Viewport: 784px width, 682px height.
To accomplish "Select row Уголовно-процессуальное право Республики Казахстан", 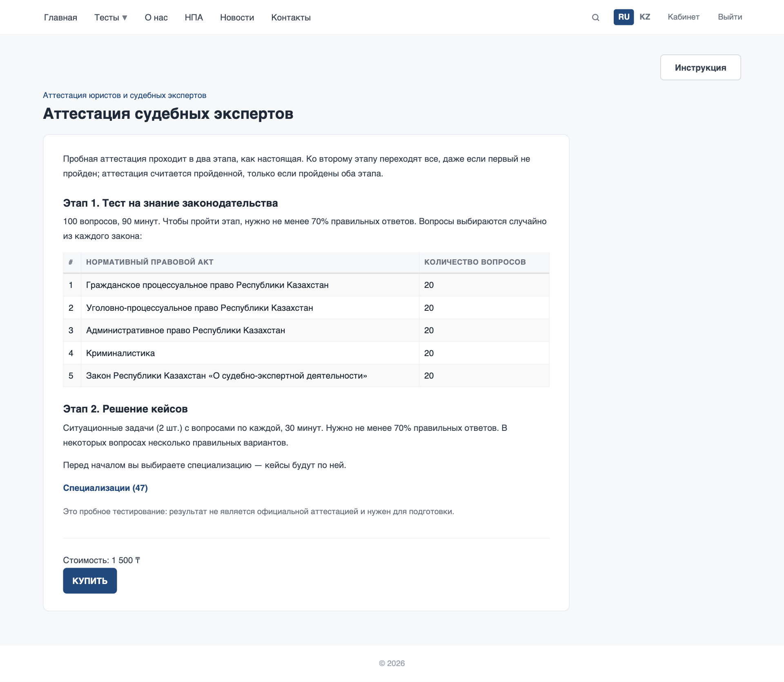I will (306, 308).
